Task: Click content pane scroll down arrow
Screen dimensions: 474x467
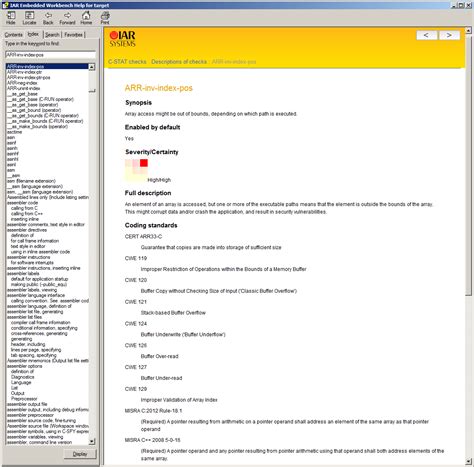Action: (x=468, y=461)
